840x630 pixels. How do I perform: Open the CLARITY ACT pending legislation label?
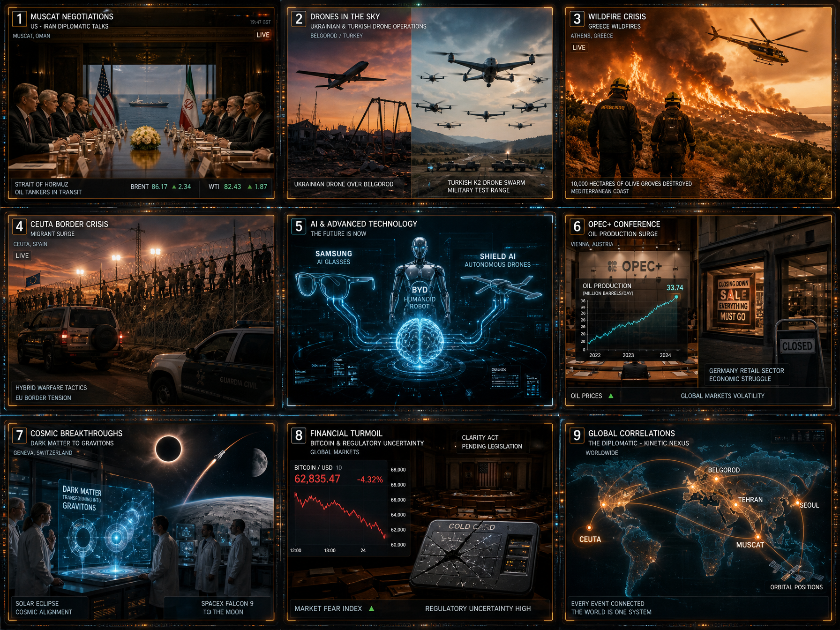pyautogui.click(x=492, y=442)
